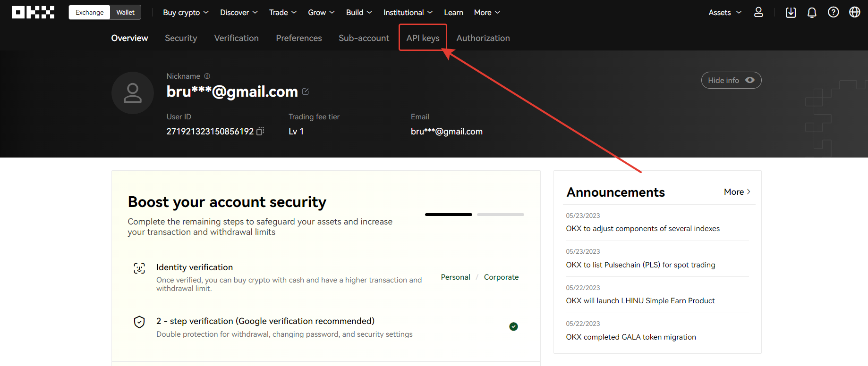Open the user profile icon
This screenshot has width=868, height=366.
758,12
